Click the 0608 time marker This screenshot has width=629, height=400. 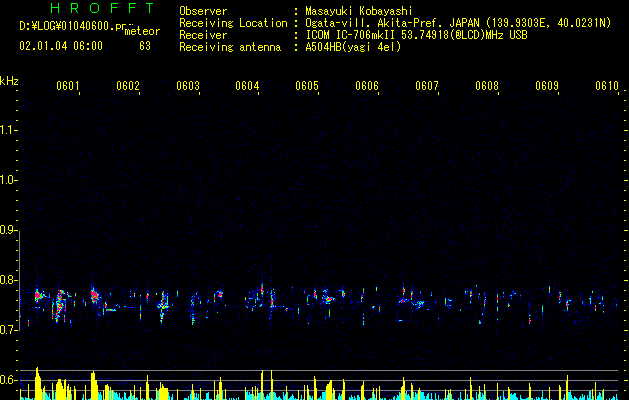(x=487, y=85)
